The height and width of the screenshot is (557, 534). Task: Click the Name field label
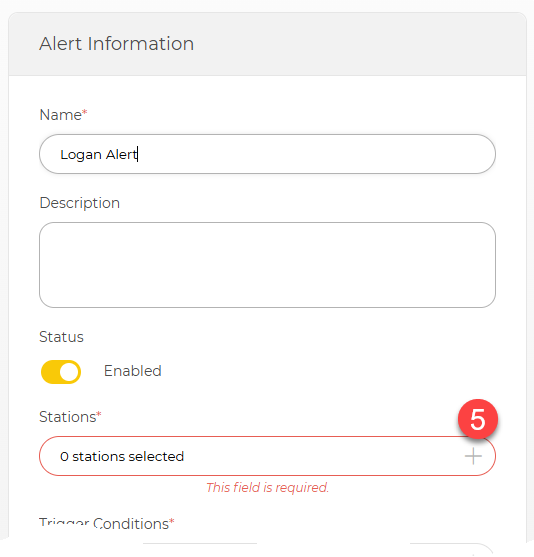(61, 115)
